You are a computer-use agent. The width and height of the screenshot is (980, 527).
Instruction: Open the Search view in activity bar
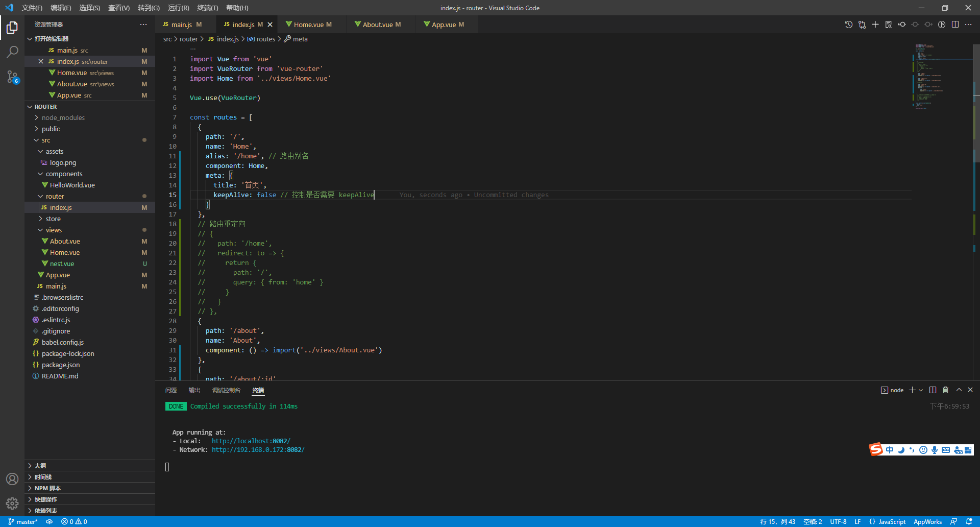pos(12,52)
